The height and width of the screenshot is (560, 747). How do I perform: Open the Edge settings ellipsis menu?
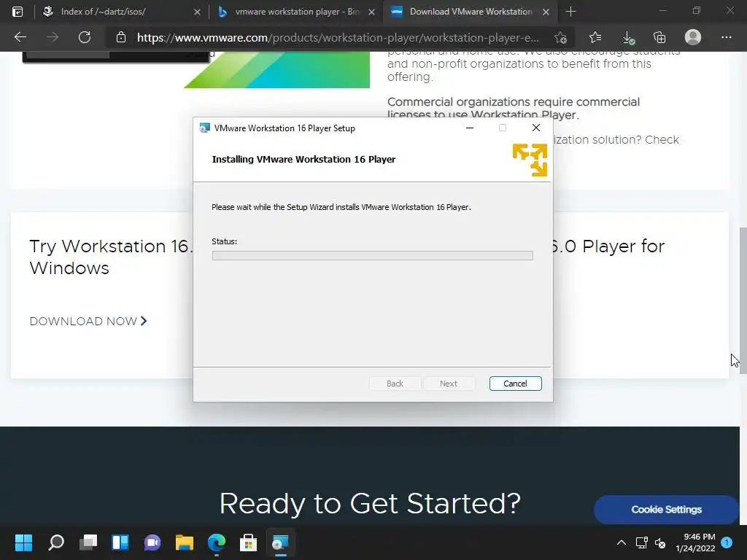tap(726, 37)
